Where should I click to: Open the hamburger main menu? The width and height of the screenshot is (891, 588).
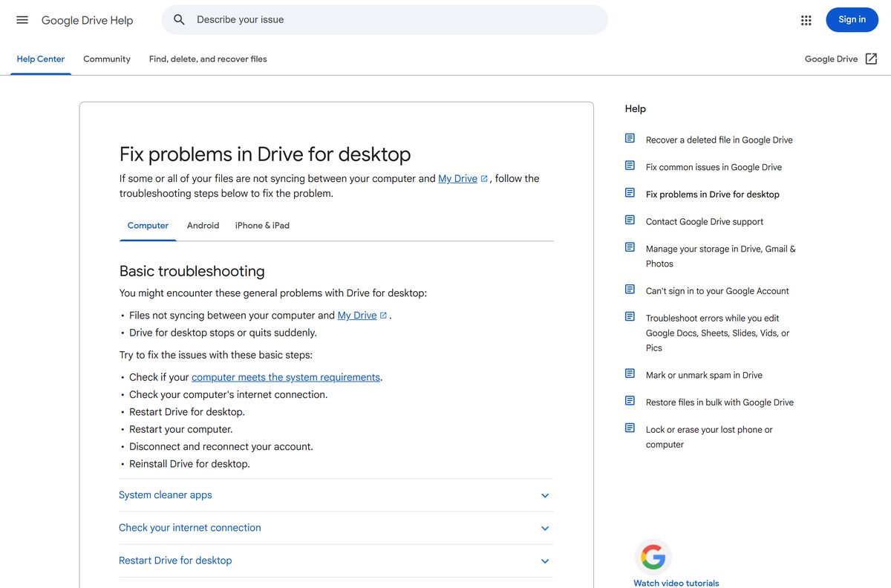tap(22, 20)
